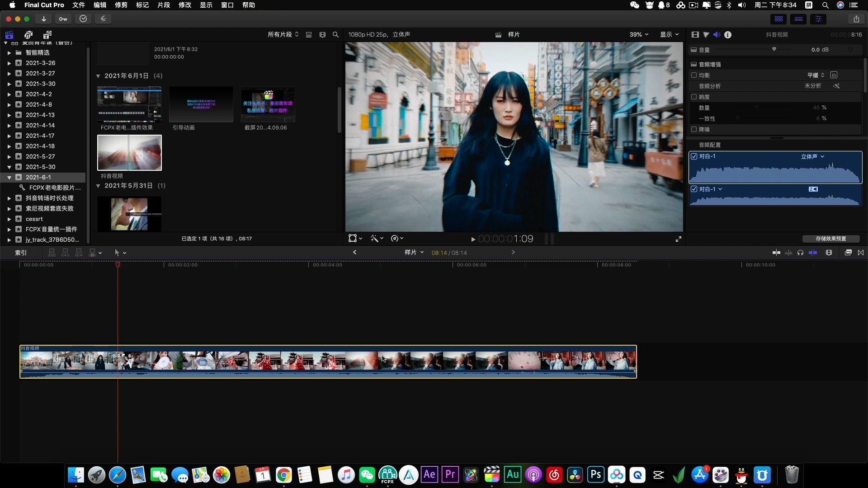Image resolution: width=868 pixels, height=488 pixels.
Task: Click the 索引 timeline index button
Action: click(21, 253)
